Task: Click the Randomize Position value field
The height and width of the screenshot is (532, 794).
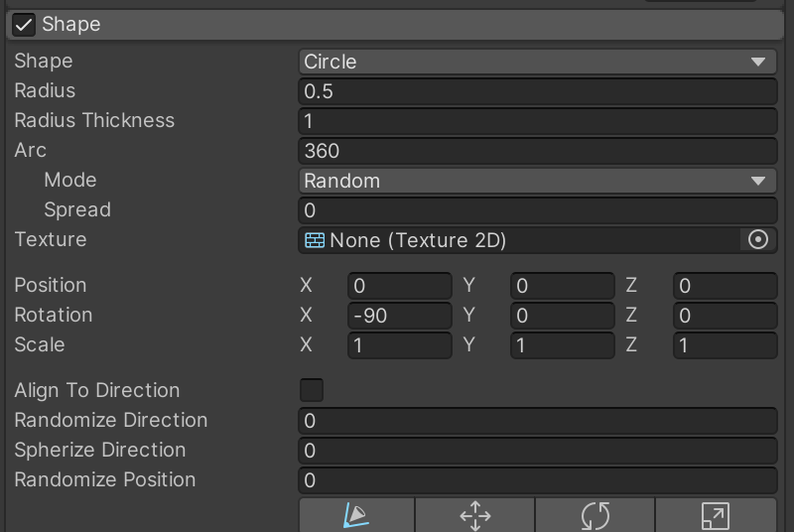Action: click(x=537, y=480)
